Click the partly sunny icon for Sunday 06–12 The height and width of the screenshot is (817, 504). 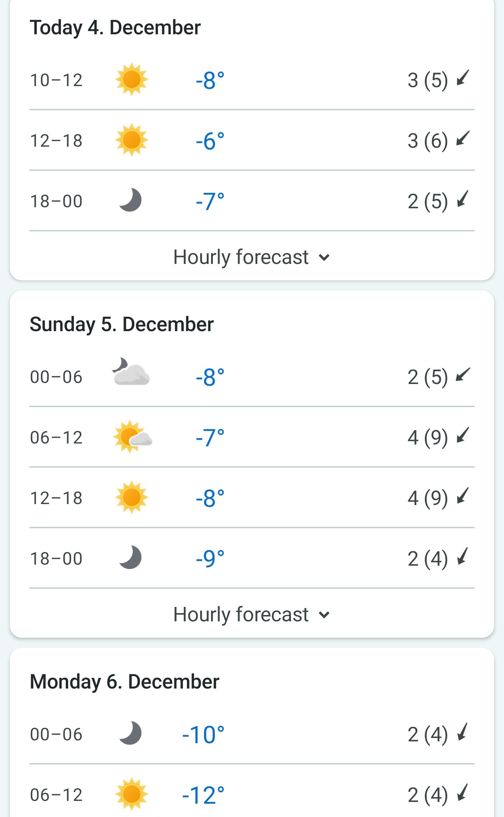click(132, 437)
